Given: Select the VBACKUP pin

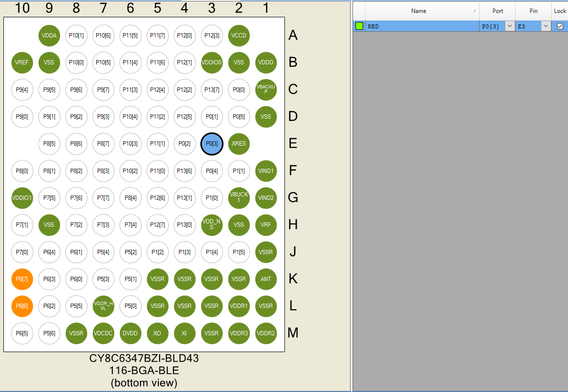Looking at the screenshot, I should point(266,89).
